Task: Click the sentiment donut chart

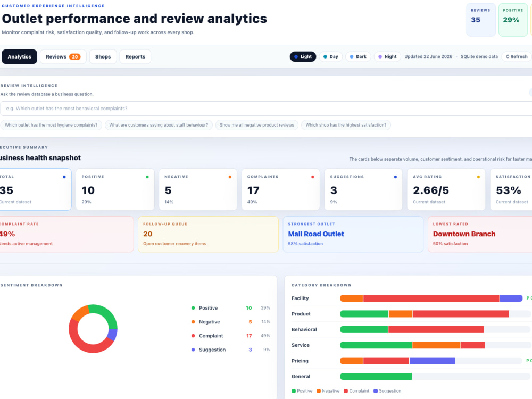Action: coord(93,329)
